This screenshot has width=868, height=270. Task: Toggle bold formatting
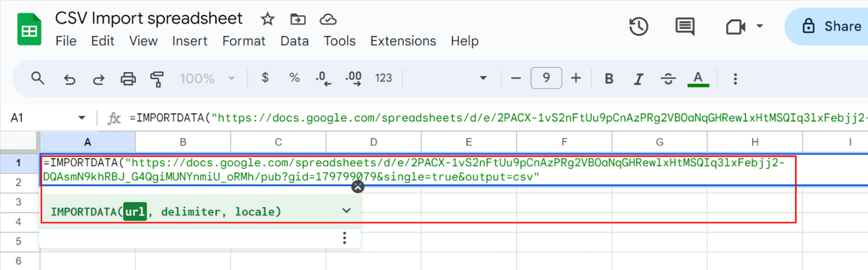pos(609,79)
